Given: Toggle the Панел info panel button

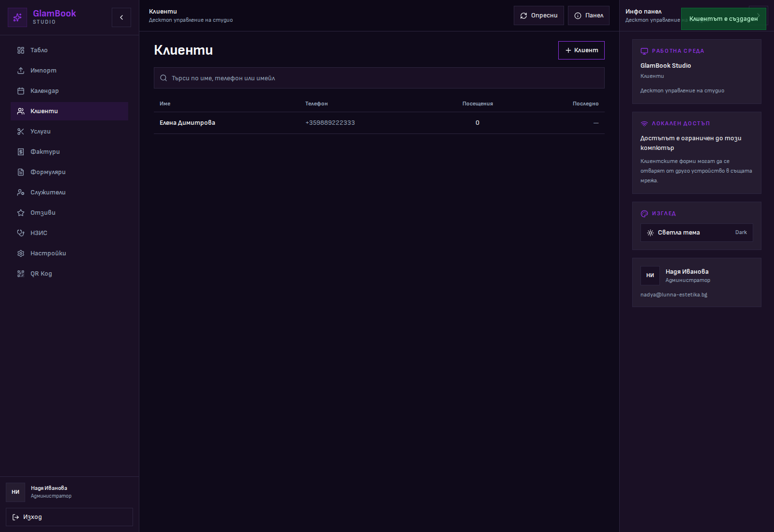Looking at the screenshot, I should [x=588, y=15].
